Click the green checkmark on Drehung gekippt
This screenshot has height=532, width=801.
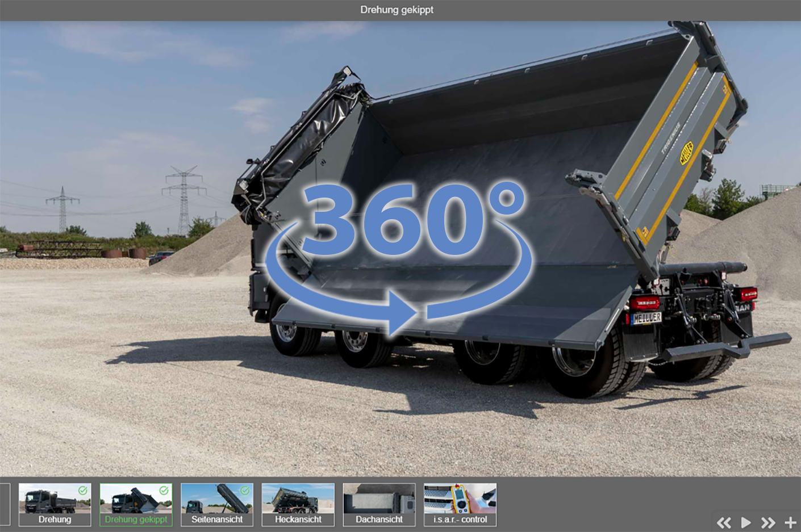click(x=164, y=491)
